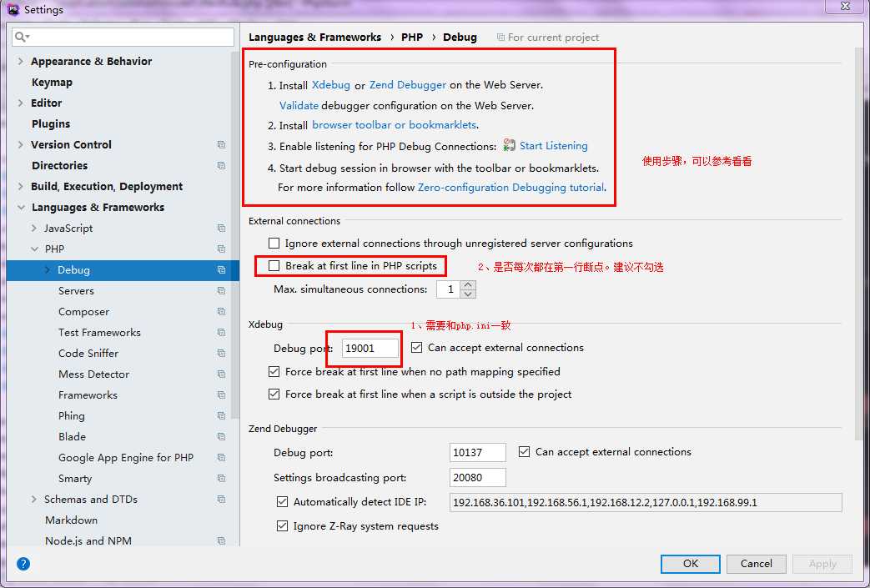Open the Servers settings page
The image size is (870, 588).
point(76,291)
